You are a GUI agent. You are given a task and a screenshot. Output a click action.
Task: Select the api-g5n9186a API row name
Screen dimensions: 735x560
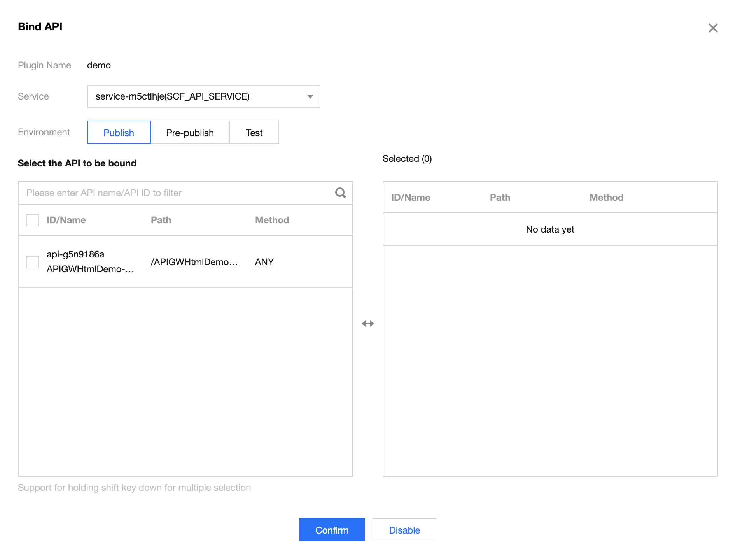click(x=75, y=254)
